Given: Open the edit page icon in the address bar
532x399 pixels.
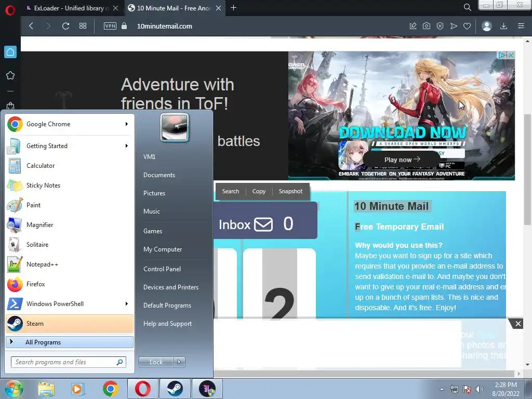Looking at the screenshot, I should click(413, 26).
